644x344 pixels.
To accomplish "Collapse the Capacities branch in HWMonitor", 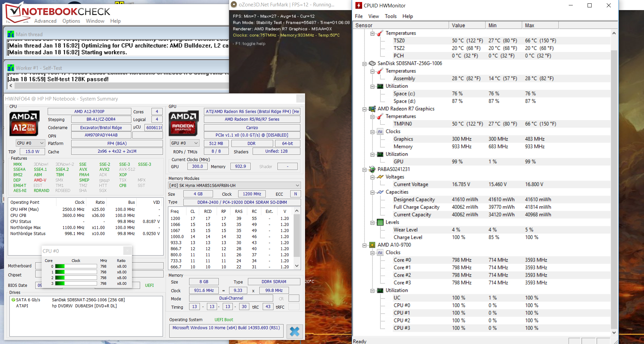I will (373, 192).
